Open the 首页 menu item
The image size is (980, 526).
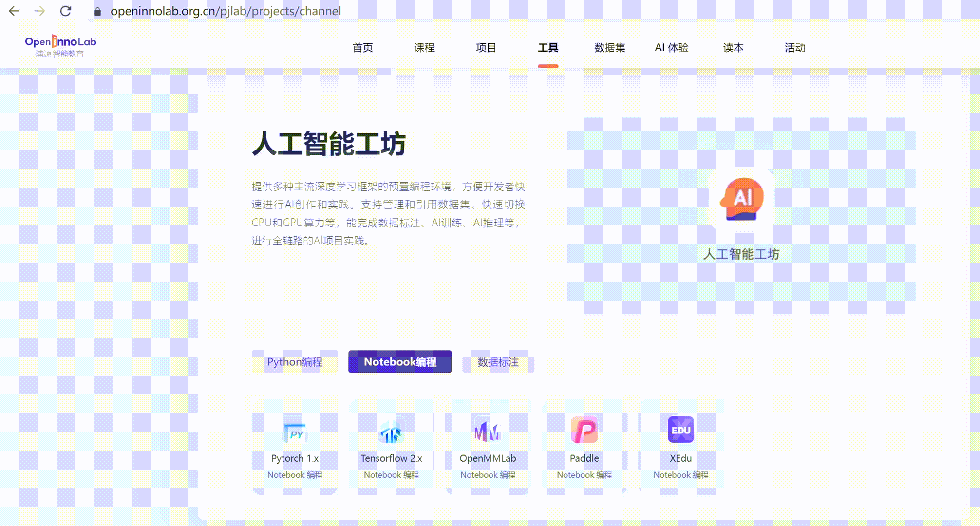click(x=362, y=48)
